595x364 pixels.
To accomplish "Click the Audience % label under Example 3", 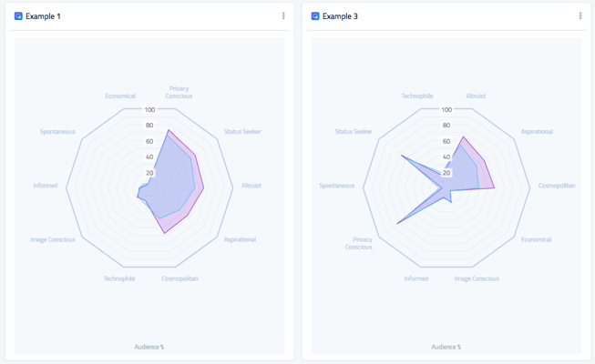I will pyautogui.click(x=446, y=347).
